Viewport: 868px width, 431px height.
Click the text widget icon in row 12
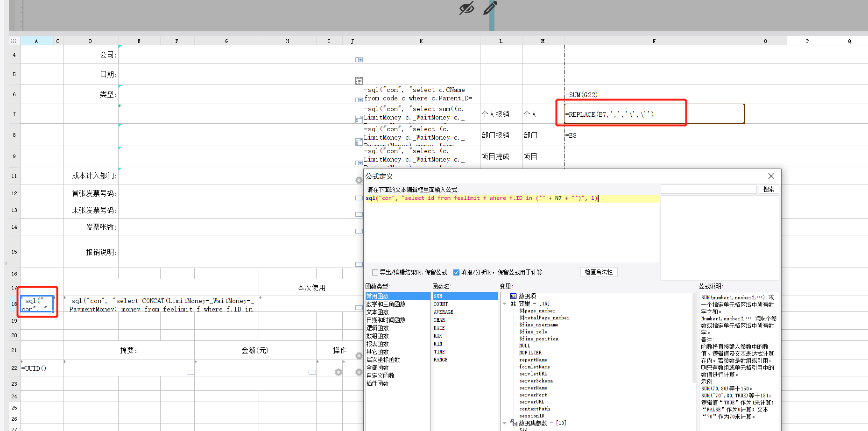click(x=359, y=198)
